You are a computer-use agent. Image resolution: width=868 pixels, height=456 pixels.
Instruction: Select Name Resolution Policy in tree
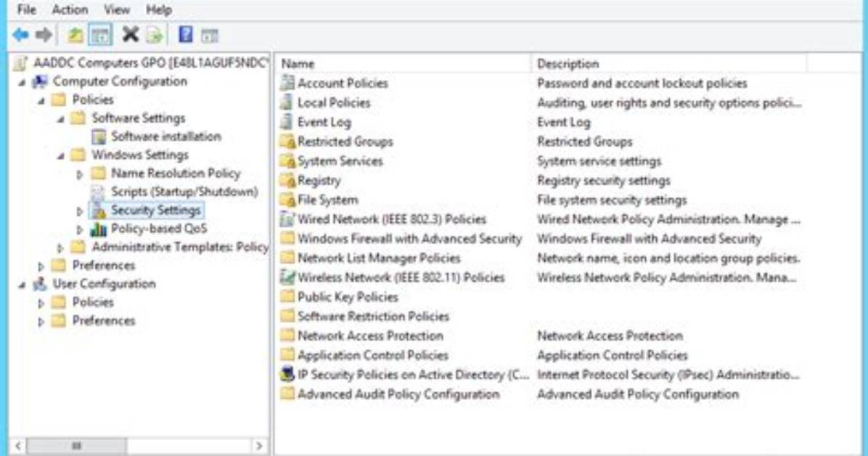click(x=176, y=174)
